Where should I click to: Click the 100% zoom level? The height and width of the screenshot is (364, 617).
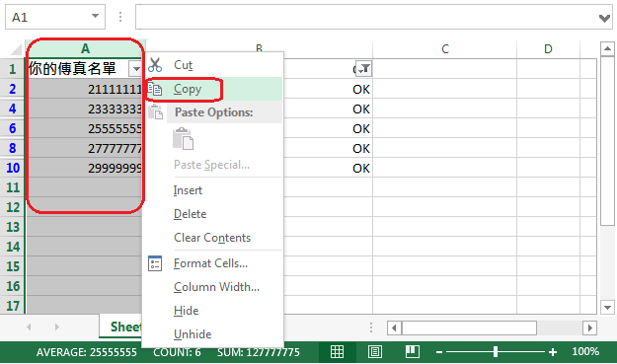tap(585, 351)
